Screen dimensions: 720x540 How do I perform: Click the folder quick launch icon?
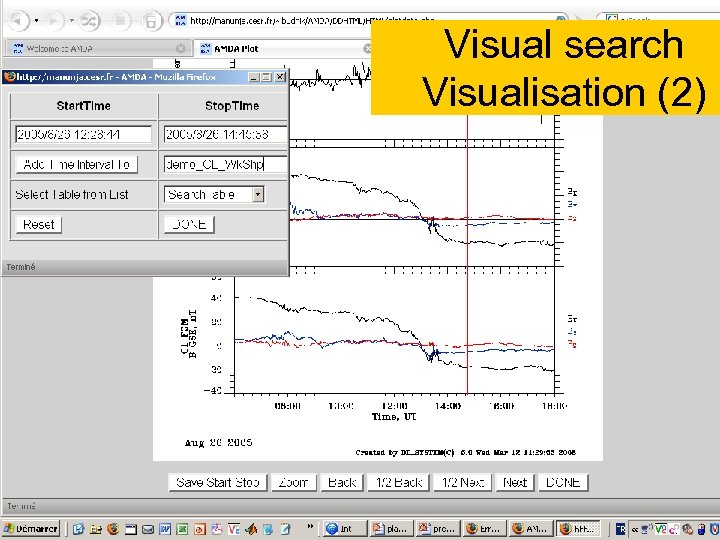point(96,529)
